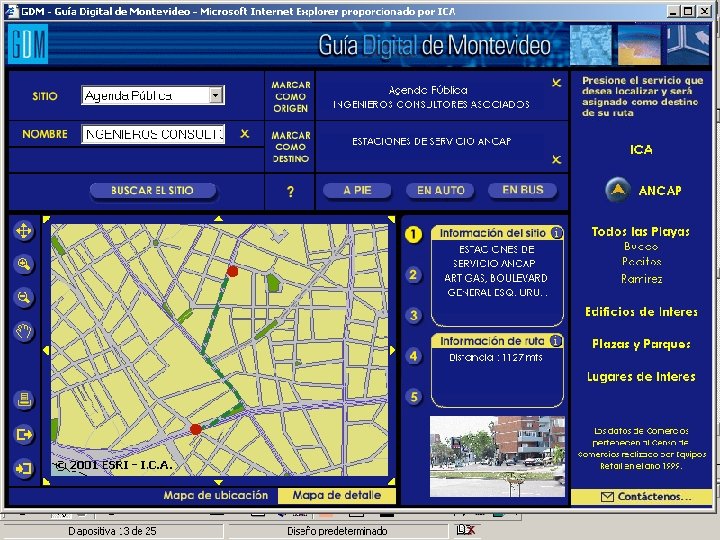Image resolution: width=720 pixels, height=540 pixels.
Task: Click header beach thumbnail image
Action: coord(639,45)
